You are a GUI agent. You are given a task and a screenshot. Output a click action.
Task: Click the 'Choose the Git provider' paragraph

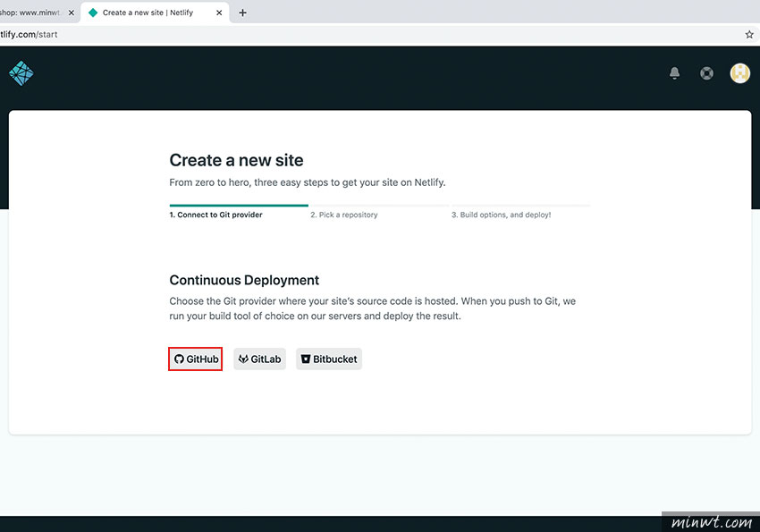click(x=372, y=308)
